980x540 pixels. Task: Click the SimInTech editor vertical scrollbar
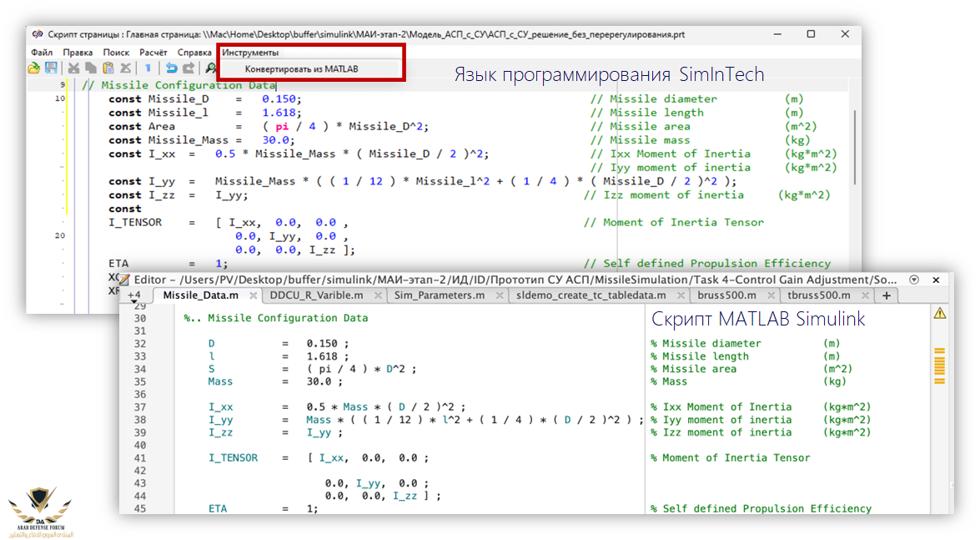854,147
